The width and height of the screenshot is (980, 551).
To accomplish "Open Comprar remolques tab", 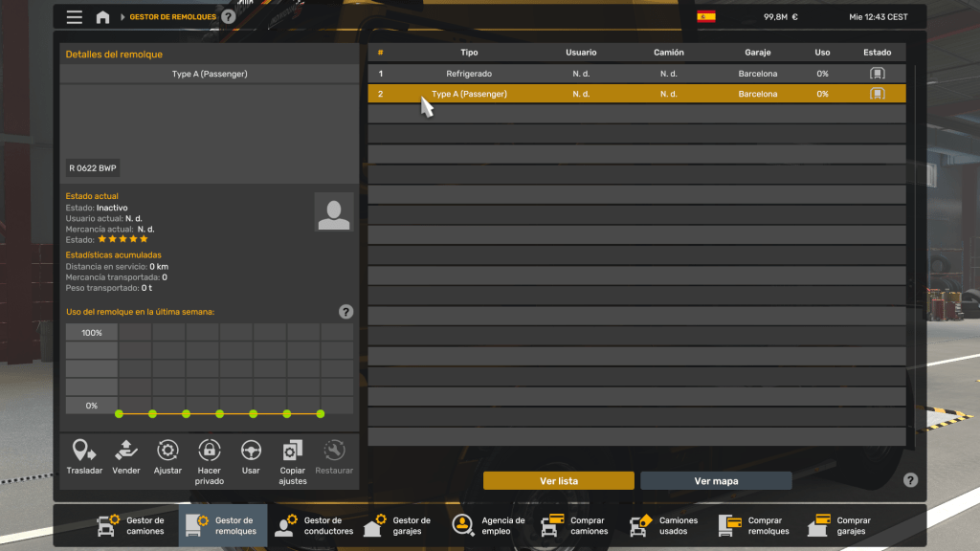I will pyautogui.click(x=754, y=525).
